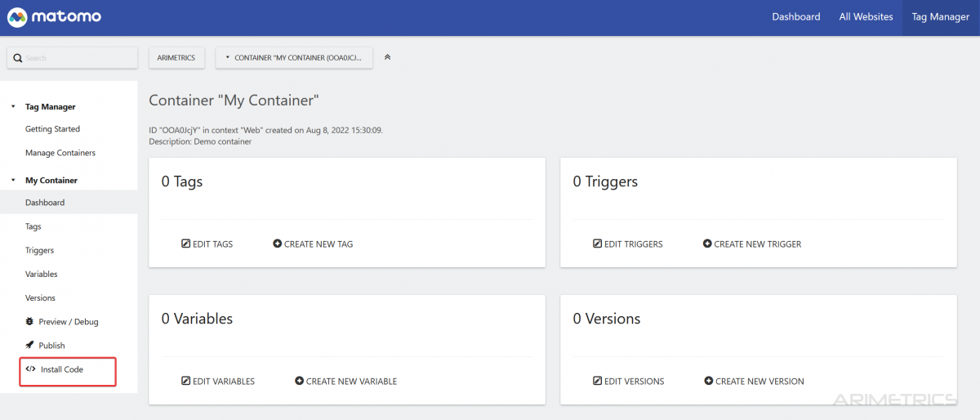Open Dashboard in the top navigation

(795, 17)
